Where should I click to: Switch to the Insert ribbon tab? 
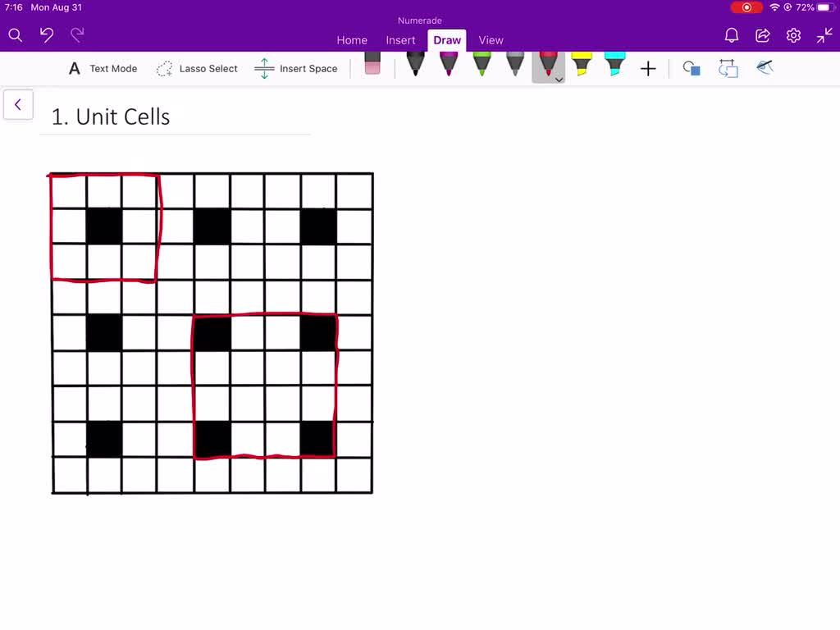click(x=400, y=40)
